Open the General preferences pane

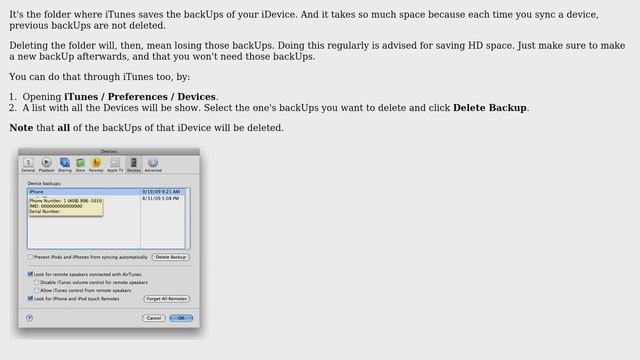[28, 165]
